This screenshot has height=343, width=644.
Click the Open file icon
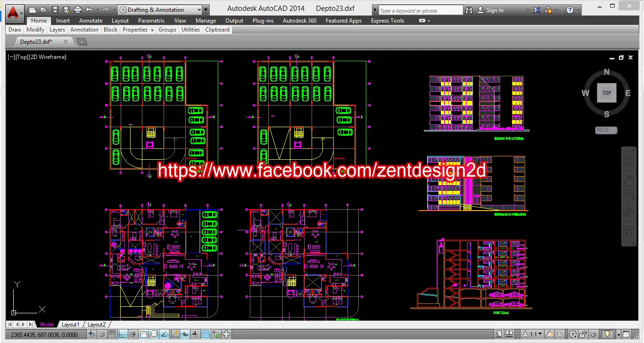(44, 9)
